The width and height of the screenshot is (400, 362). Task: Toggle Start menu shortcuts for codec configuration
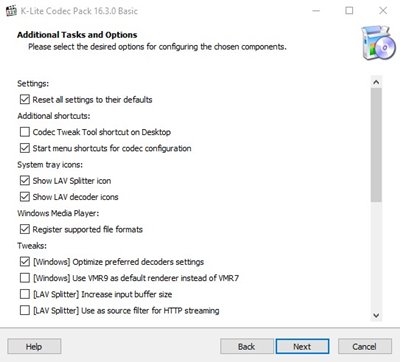coord(25,148)
